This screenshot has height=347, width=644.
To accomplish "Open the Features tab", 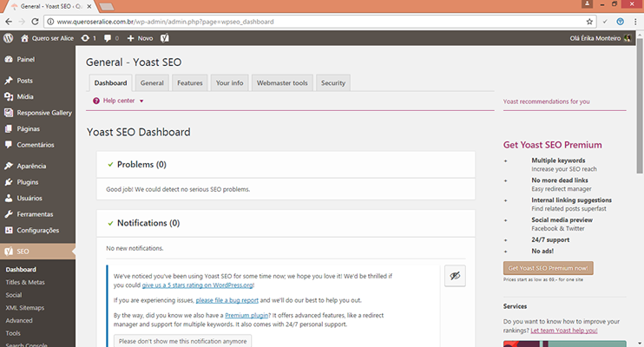I will [190, 83].
